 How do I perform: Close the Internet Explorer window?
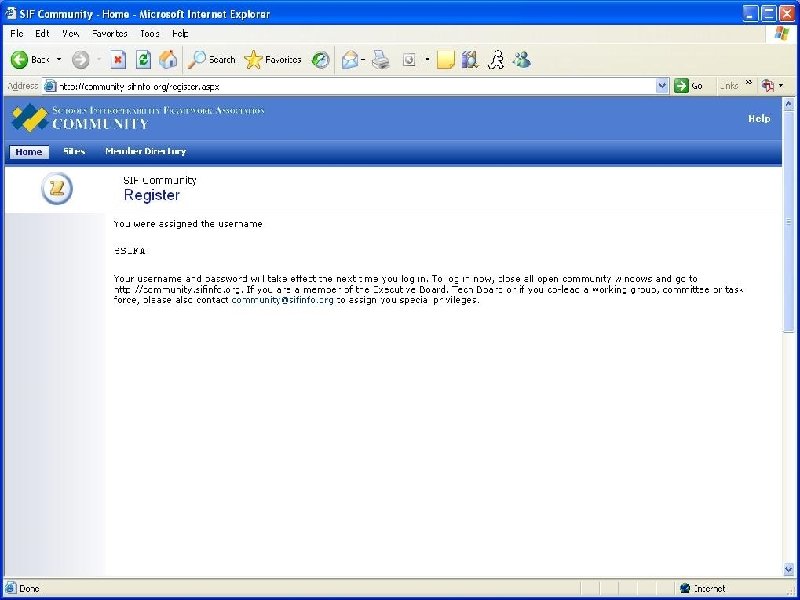(787, 13)
